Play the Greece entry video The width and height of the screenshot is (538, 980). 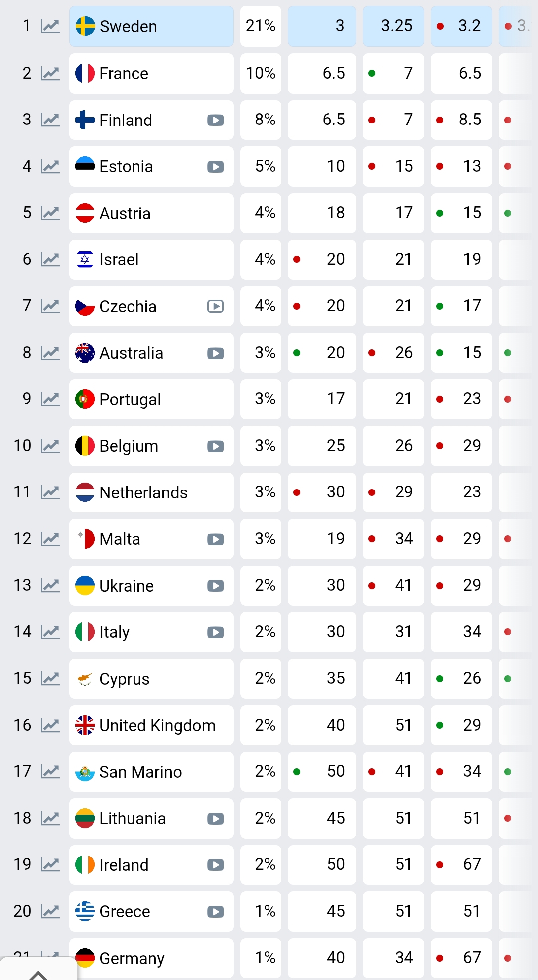215,912
